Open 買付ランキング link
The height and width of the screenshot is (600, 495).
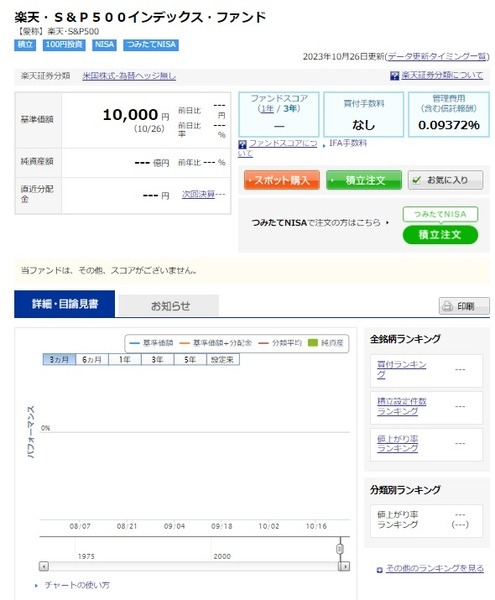click(x=401, y=370)
